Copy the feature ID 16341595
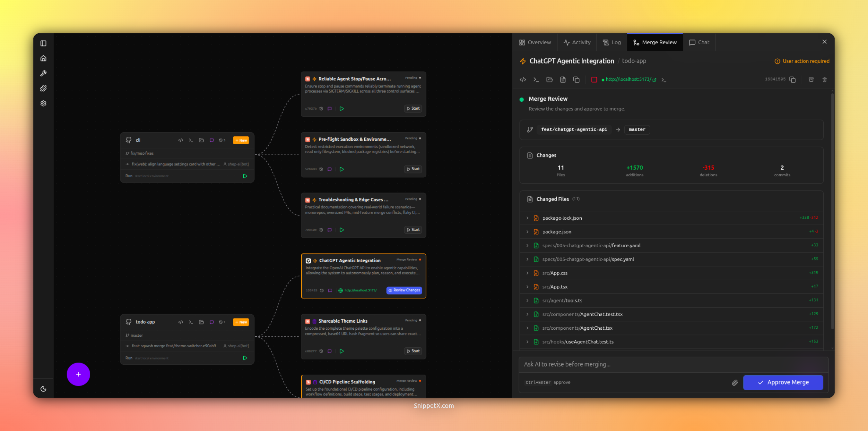The height and width of the screenshot is (431, 868). coord(793,80)
